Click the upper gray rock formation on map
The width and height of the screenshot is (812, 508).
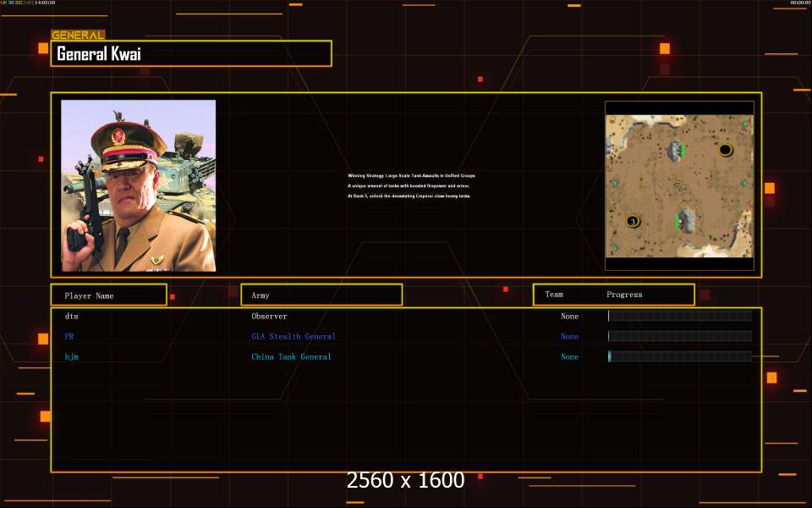(676, 151)
